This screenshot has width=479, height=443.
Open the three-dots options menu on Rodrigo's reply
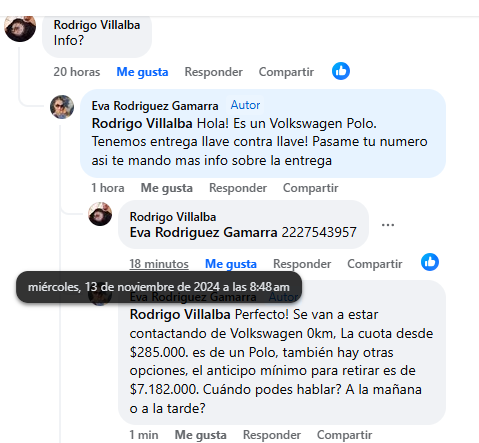388,225
